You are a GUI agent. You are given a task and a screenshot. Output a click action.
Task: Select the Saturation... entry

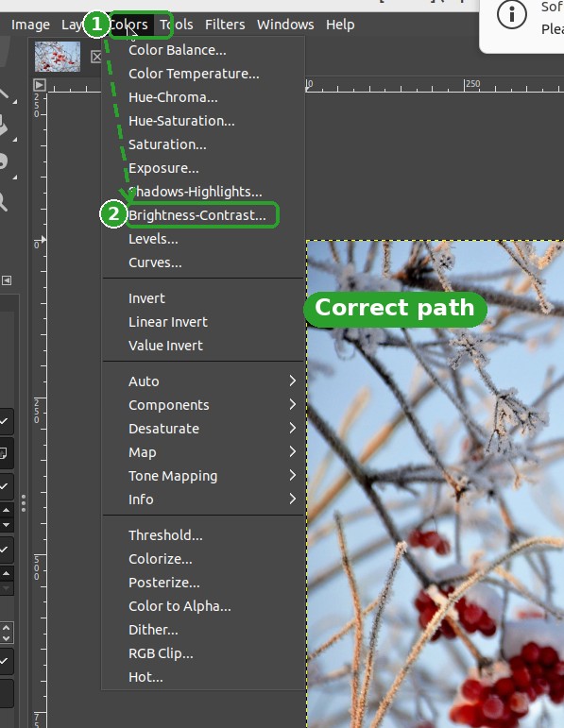point(203,144)
